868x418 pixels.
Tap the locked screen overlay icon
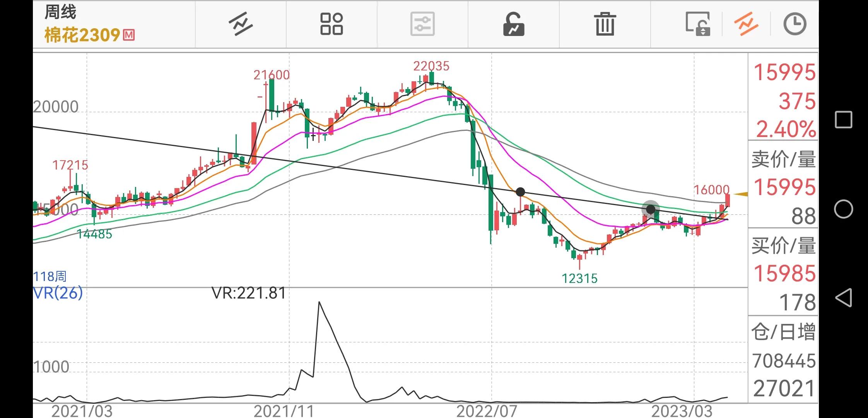click(698, 24)
